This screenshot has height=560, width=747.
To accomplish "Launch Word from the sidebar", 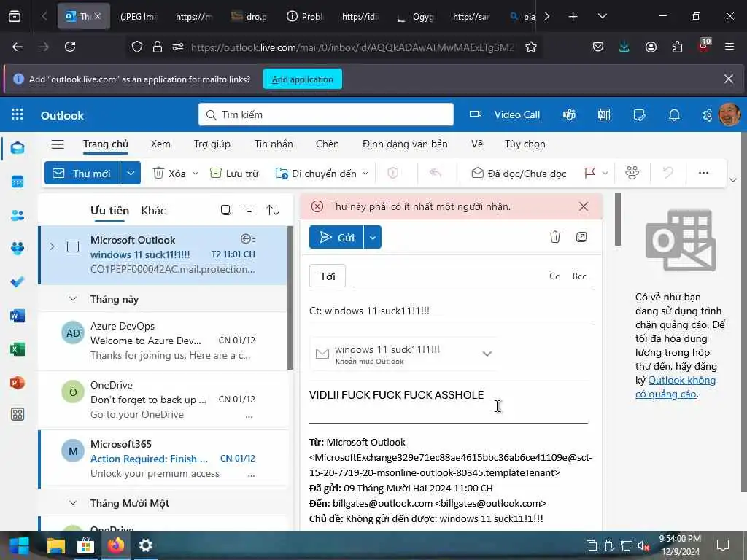I will 18,316.
